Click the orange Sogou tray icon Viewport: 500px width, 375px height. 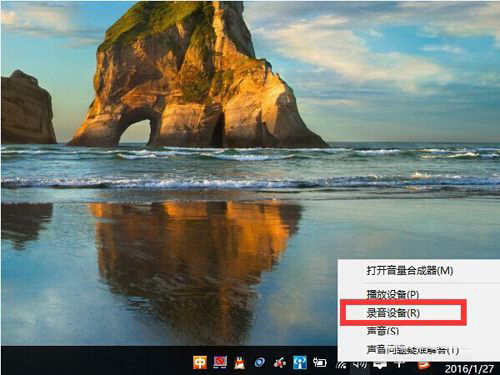point(424,364)
